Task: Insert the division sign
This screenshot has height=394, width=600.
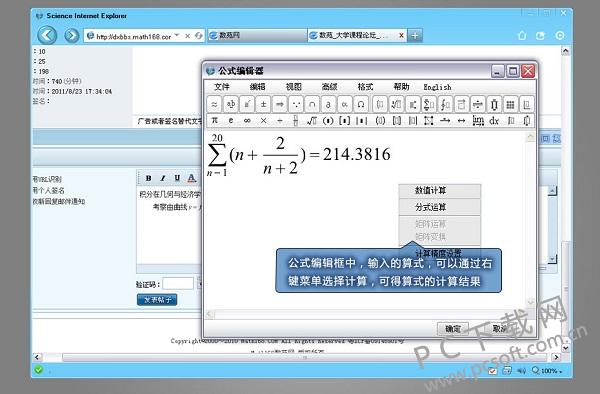Action: point(280,120)
